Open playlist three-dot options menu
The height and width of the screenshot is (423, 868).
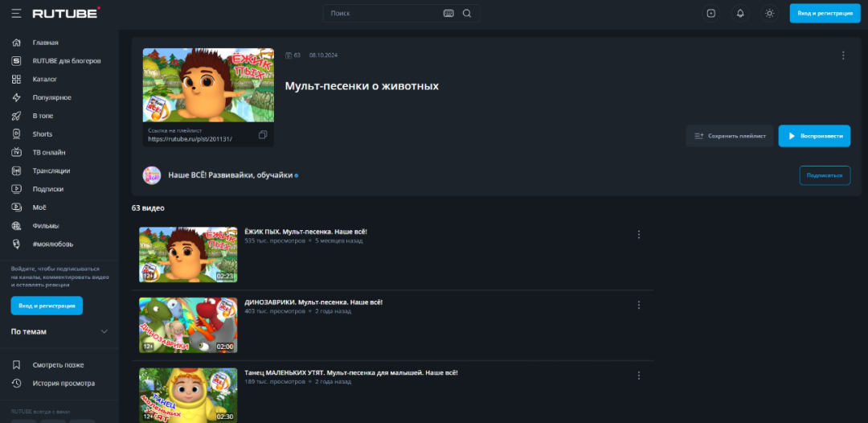tap(843, 55)
